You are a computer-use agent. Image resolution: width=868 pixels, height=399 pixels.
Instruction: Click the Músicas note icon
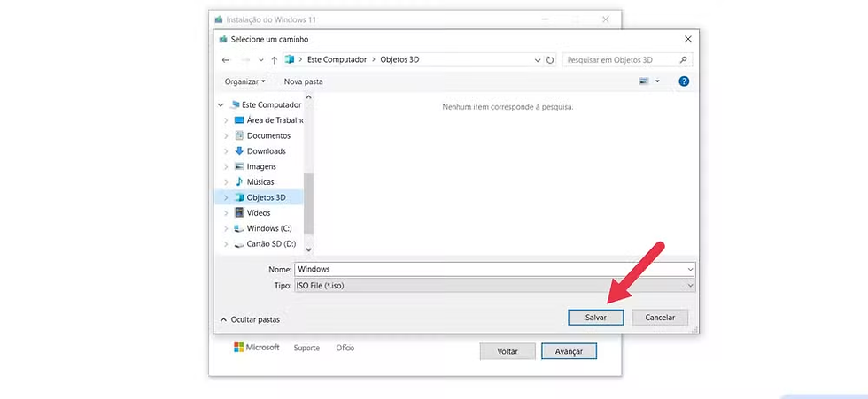[239, 181]
